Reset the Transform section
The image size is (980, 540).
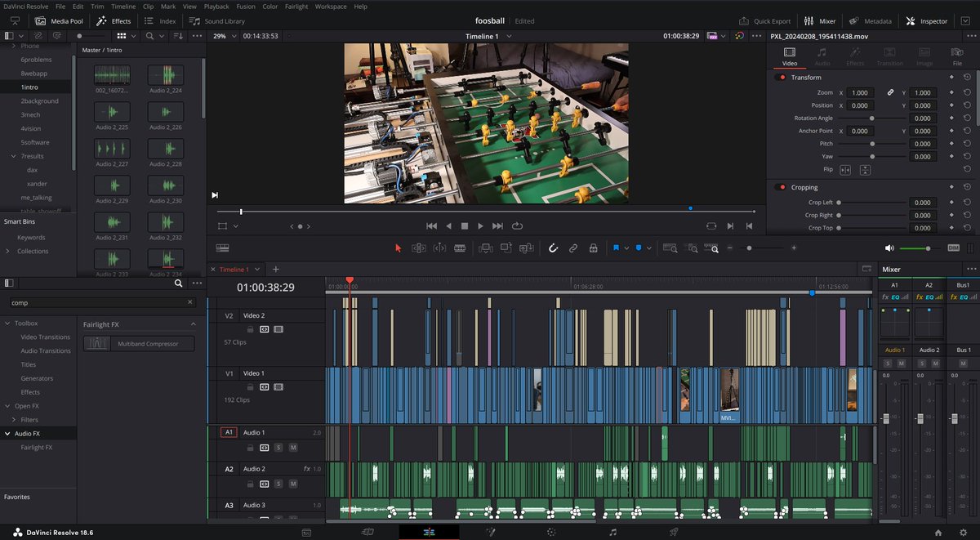967,78
